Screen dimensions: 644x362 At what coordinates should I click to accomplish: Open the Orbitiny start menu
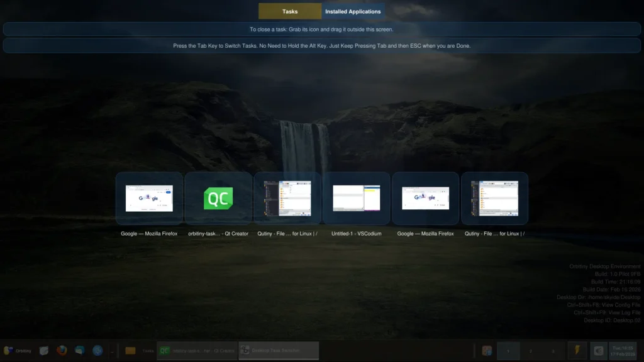click(17, 351)
